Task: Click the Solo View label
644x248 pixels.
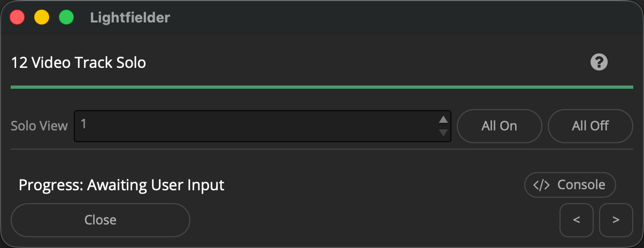Action: [x=40, y=126]
